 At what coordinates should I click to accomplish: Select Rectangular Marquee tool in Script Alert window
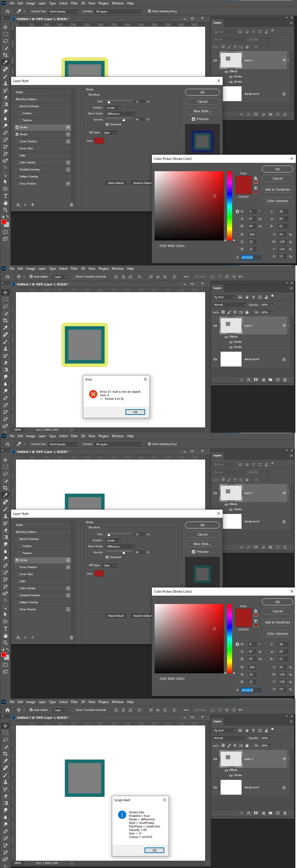[5, 732]
